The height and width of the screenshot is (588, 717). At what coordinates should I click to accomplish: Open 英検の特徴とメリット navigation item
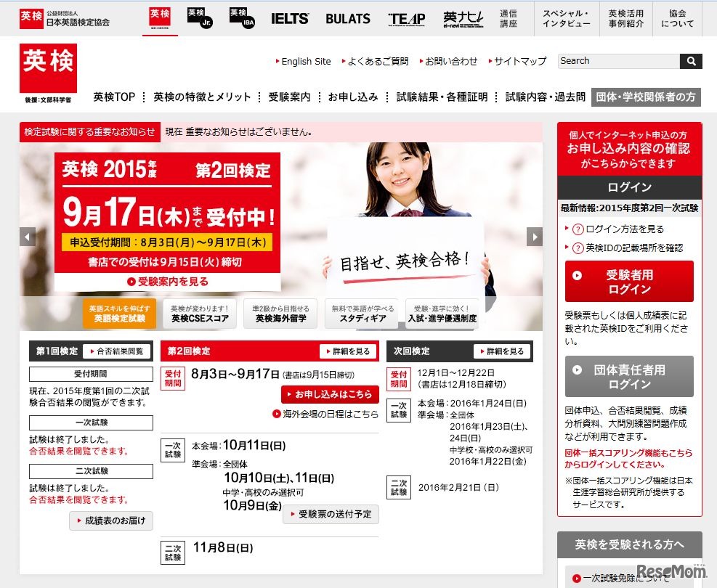(202, 97)
